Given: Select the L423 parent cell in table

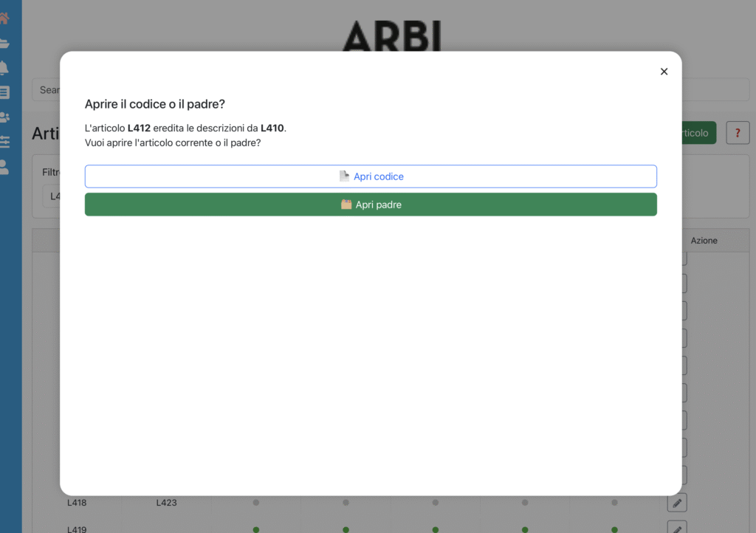Looking at the screenshot, I should tap(166, 503).
